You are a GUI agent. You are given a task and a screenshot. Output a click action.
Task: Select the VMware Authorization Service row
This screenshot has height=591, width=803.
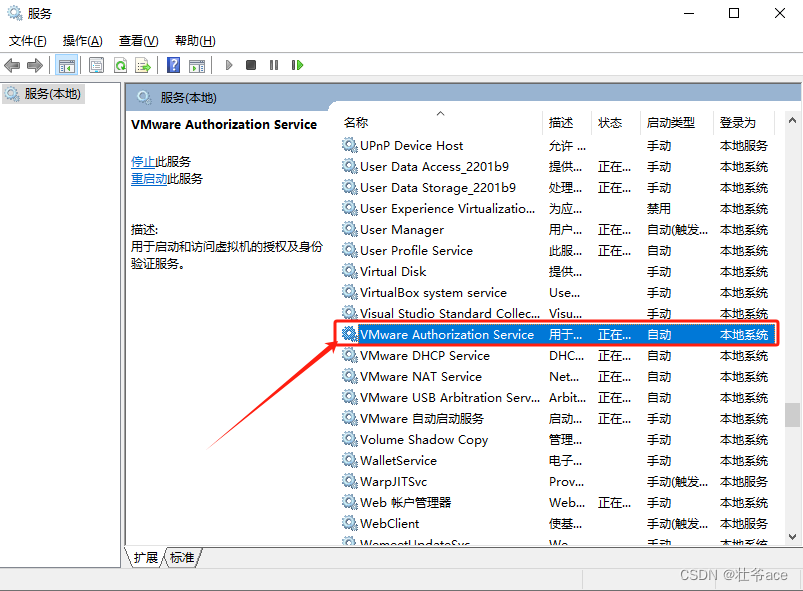coord(557,334)
